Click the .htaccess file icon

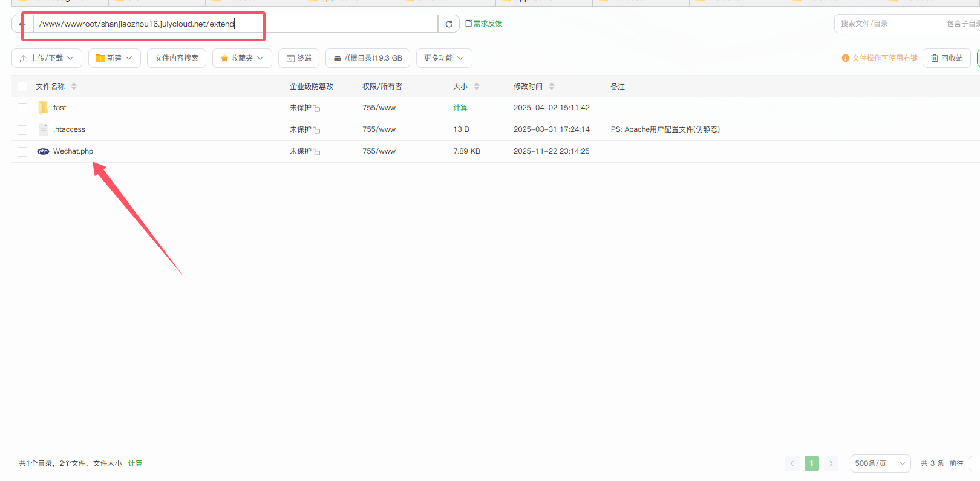point(43,129)
